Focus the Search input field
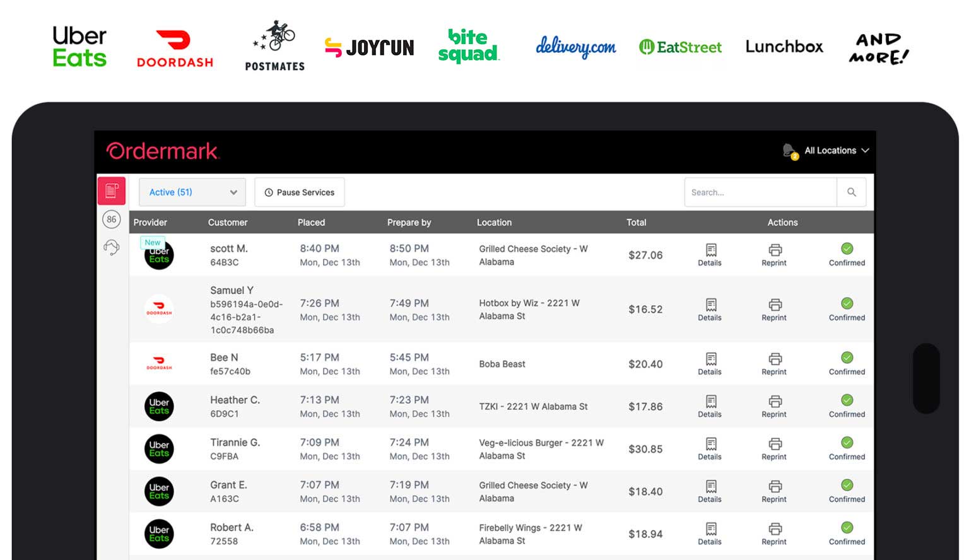The image size is (969, 560). coord(761,192)
